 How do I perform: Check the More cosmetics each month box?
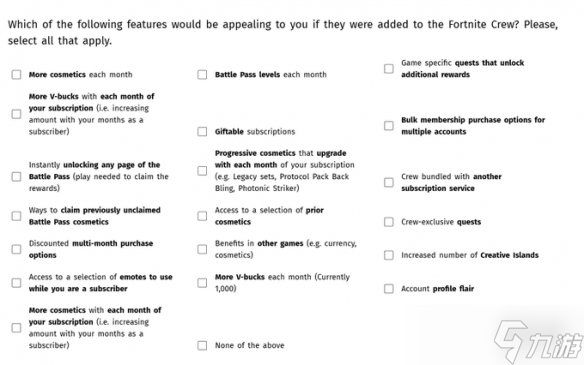tap(16, 74)
